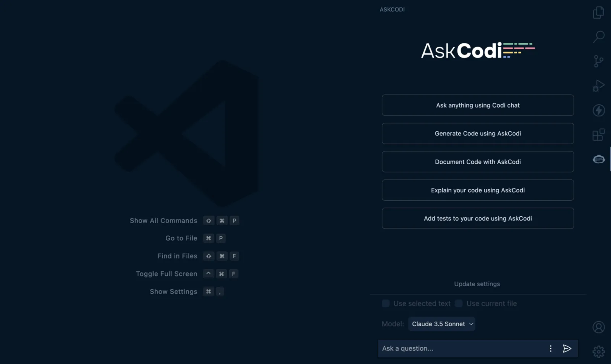Image resolution: width=611 pixels, height=364 pixels.
Task: Click the ASKCODI panel title
Action: coord(392,10)
